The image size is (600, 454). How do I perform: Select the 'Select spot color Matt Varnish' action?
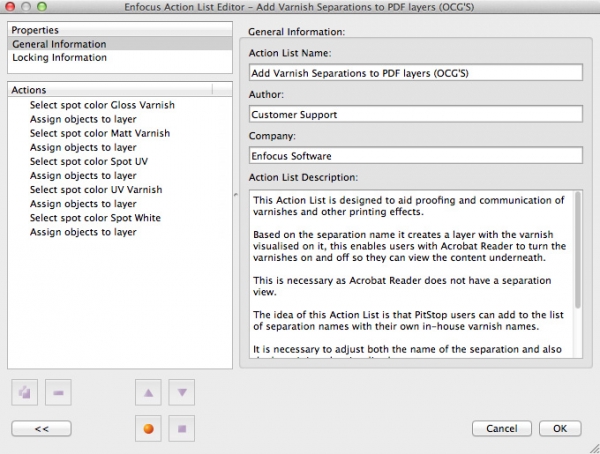pyautogui.click(x=99, y=133)
